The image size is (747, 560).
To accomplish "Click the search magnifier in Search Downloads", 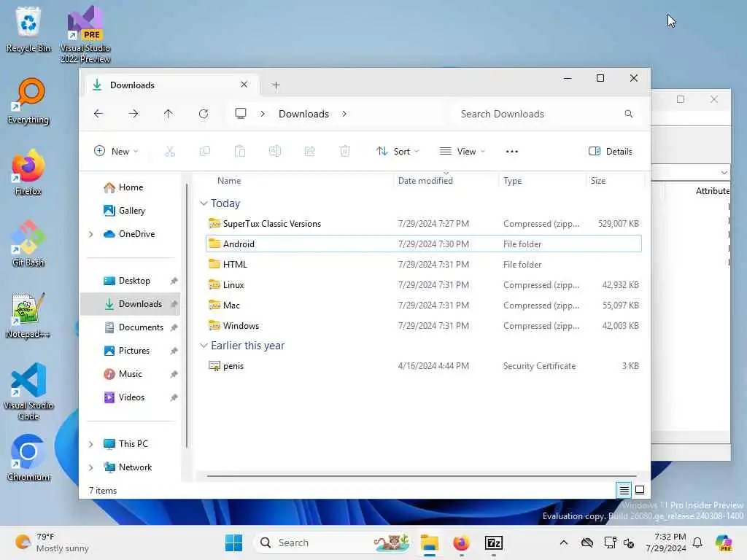I will [x=628, y=114].
